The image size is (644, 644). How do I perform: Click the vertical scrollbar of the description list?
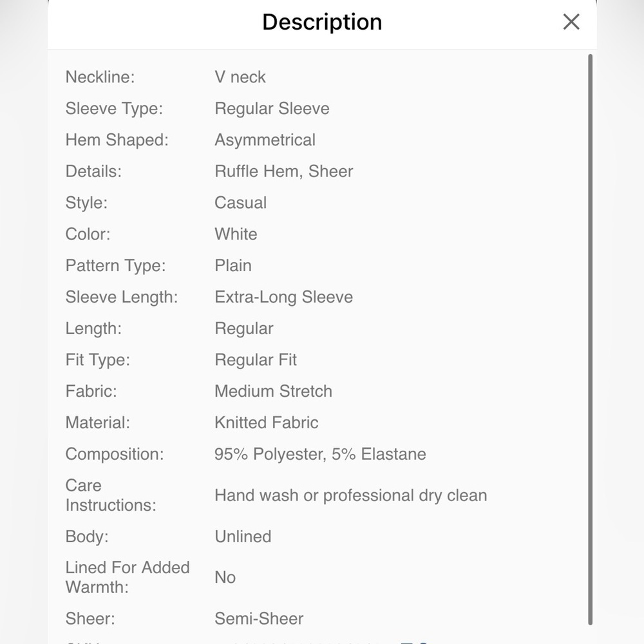[x=590, y=339]
